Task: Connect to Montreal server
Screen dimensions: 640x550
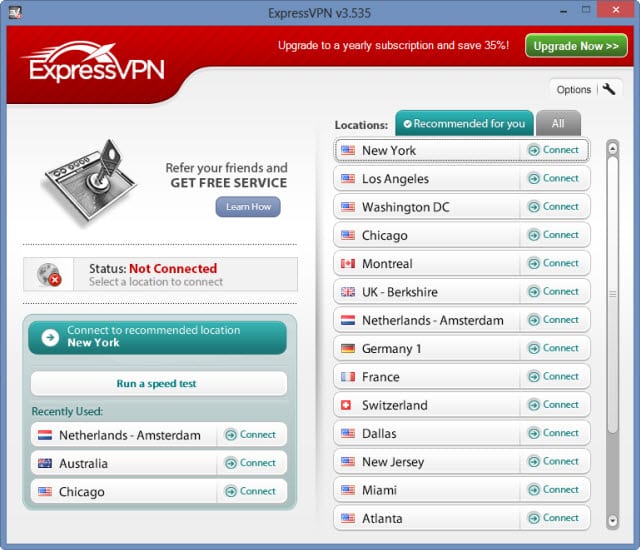Action: pos(554,263)
